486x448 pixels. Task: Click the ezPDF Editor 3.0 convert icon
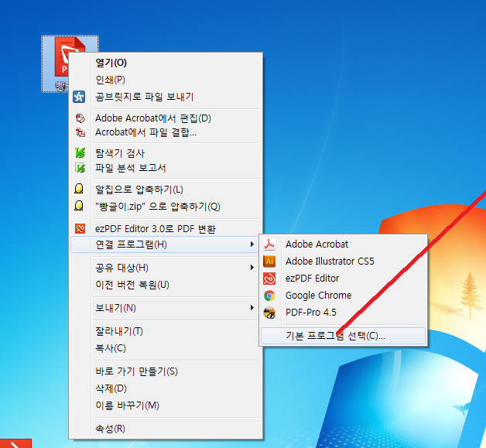coord(80,228)
